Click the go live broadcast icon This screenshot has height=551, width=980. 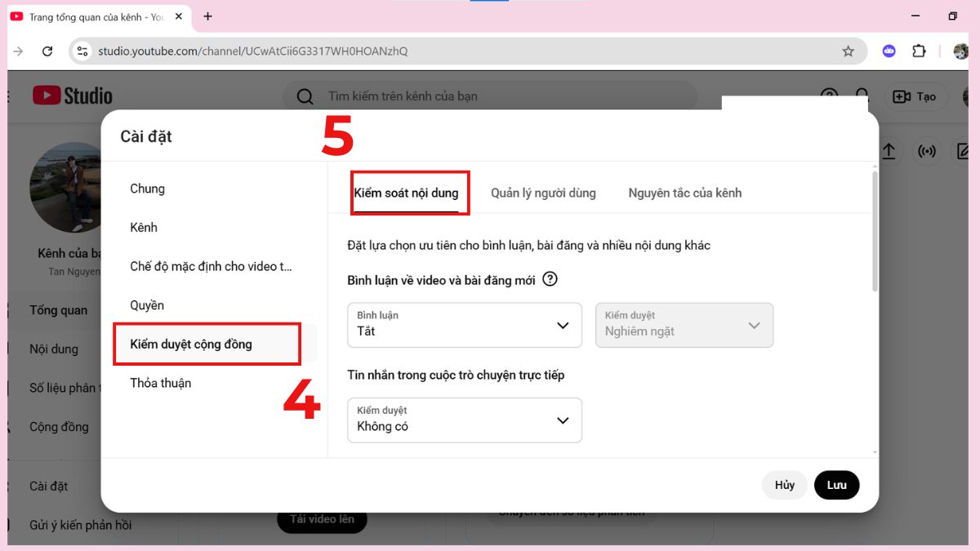(926, 151)
